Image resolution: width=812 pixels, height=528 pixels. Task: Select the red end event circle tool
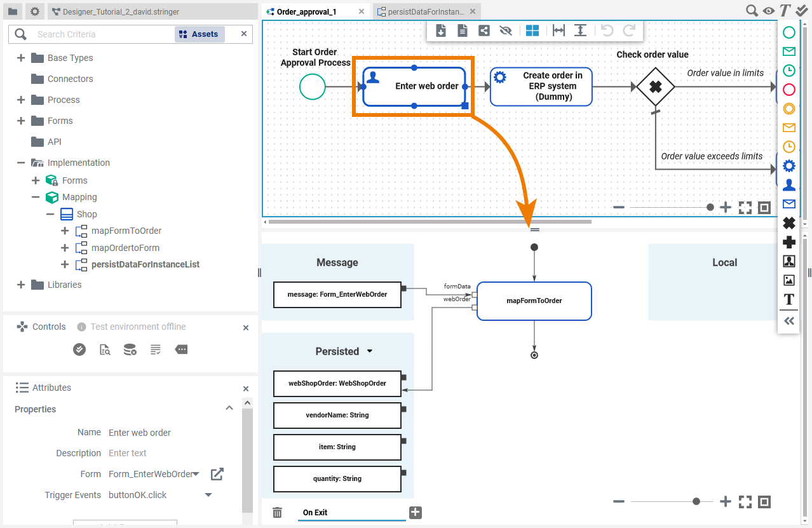coord(788,90)
